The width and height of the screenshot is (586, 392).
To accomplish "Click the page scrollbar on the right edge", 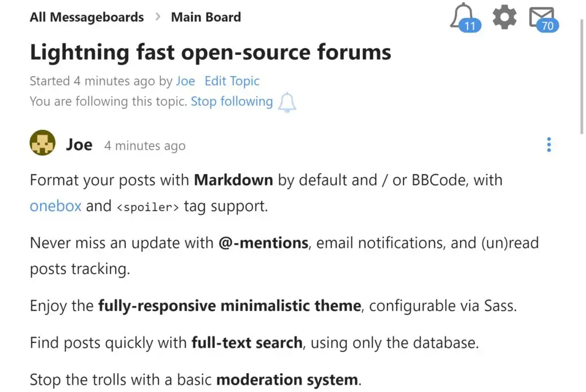I will (581, 76).
